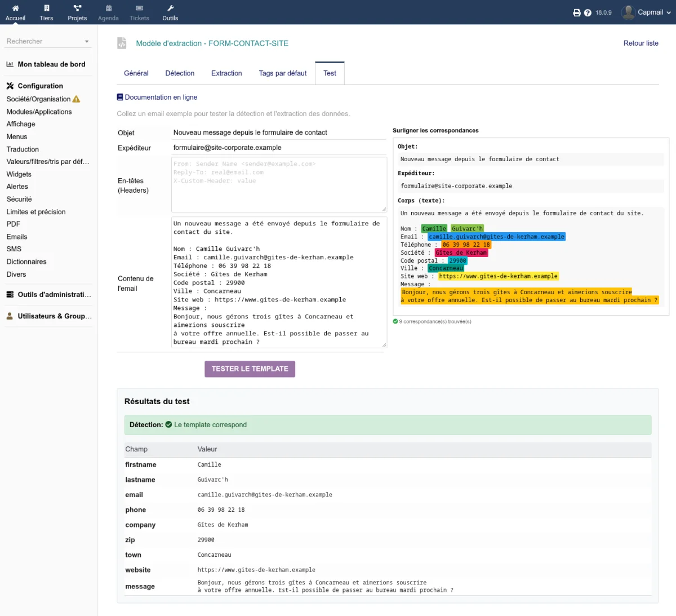This screenshot has height=616, width=676.
Task: Click the Expéditeur input field
Action: point(279,148)
